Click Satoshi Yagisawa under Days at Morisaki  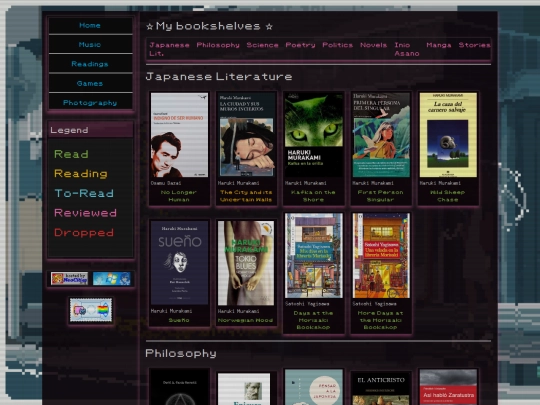pyautogui.click(x=307, y=304)
